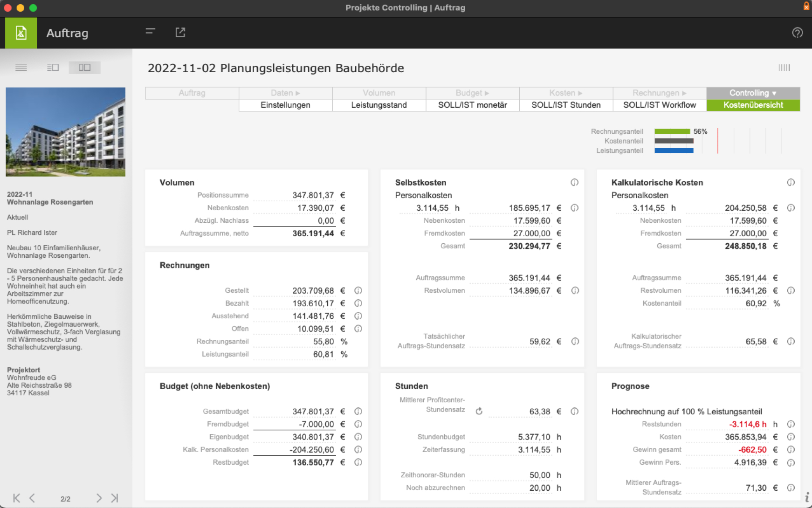Open the Leistungsstand sub-tab

coord(379,105)
